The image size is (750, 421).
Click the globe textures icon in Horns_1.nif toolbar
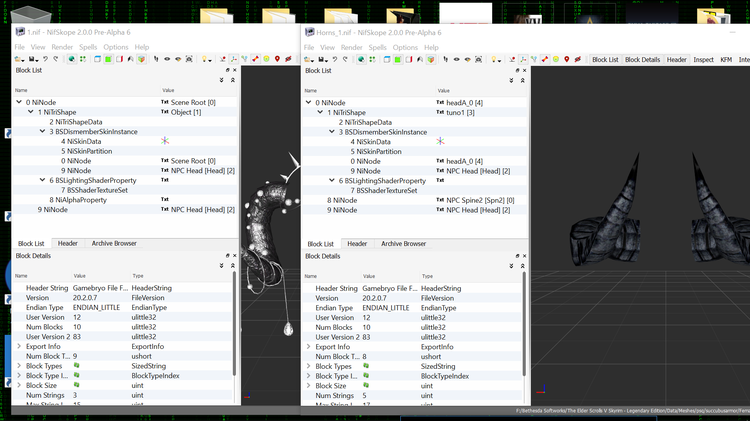361,59
